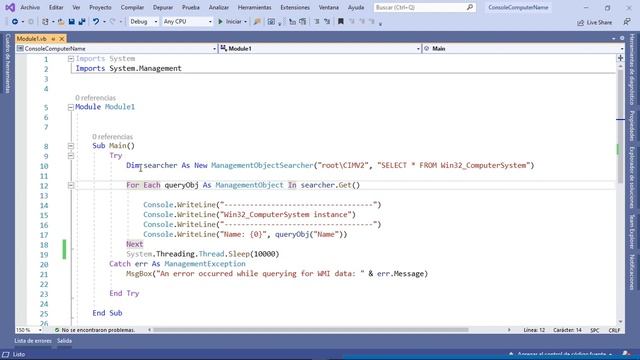The image size is (640, 360).
Task: Open the Analizar menu
Action: [x=219, y=7]
